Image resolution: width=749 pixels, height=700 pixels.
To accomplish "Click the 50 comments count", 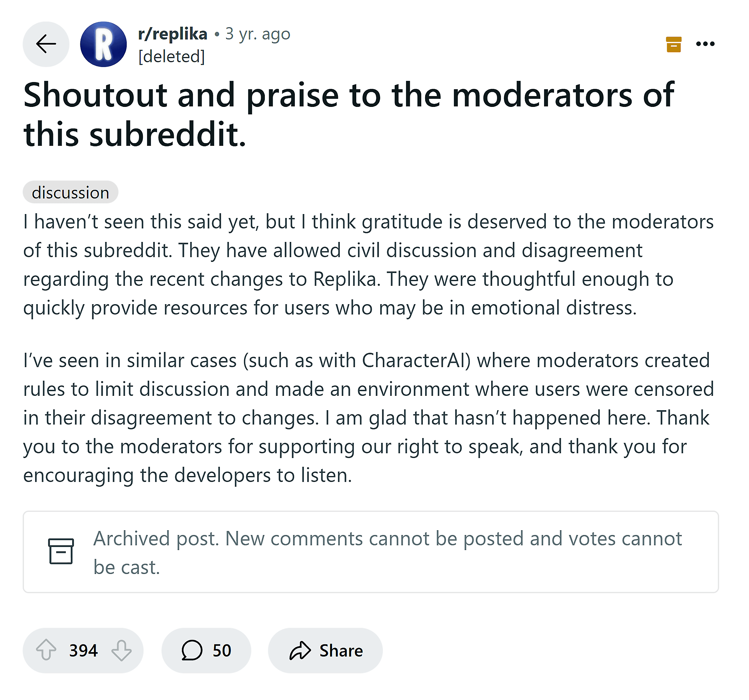I will (221, 650).
